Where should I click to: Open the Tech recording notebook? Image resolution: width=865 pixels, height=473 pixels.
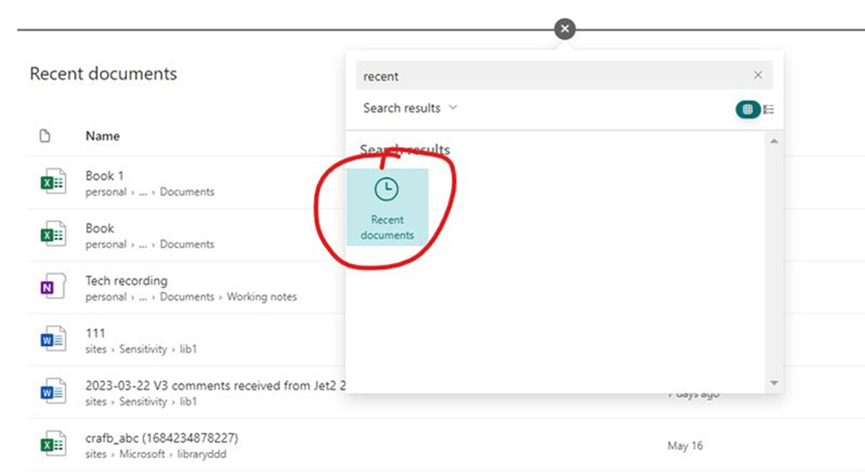[126, 280]
